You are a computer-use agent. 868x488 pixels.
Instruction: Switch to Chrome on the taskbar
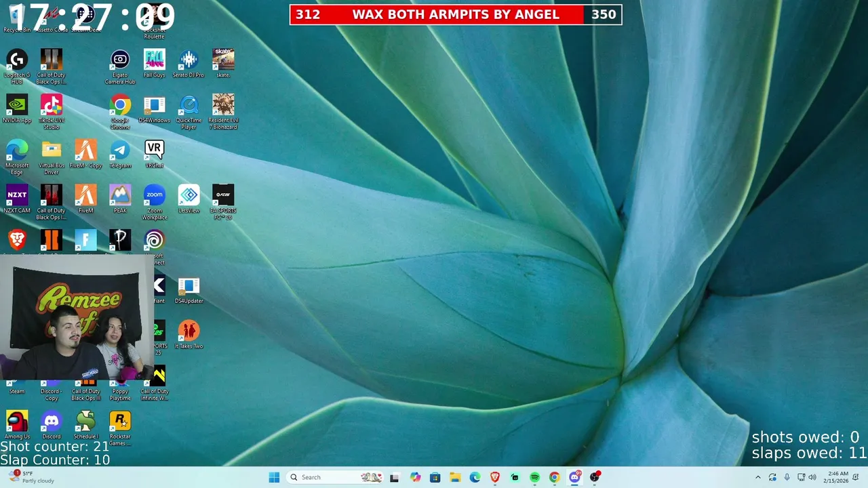pyautogui.click(x=555, y=477)
